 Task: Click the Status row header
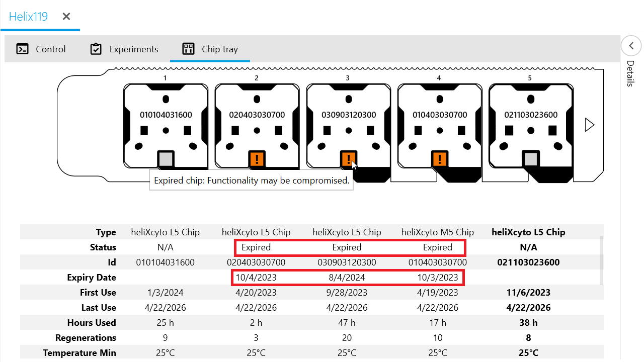(x=103, y=247)
